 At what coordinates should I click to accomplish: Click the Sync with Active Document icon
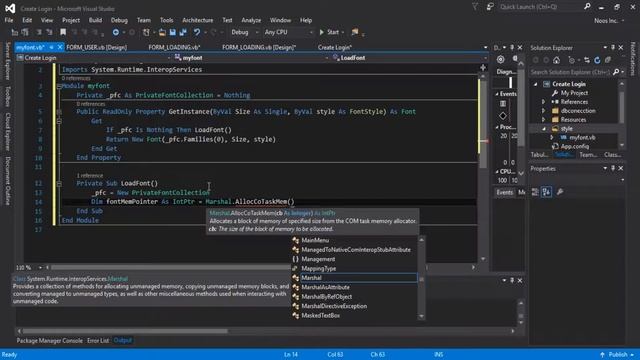587,60
